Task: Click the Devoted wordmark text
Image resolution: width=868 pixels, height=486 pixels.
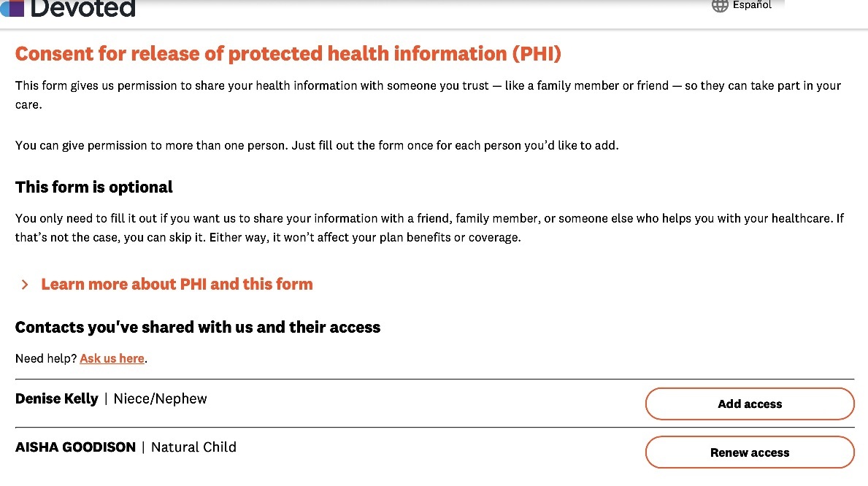Action: [83, 8]
